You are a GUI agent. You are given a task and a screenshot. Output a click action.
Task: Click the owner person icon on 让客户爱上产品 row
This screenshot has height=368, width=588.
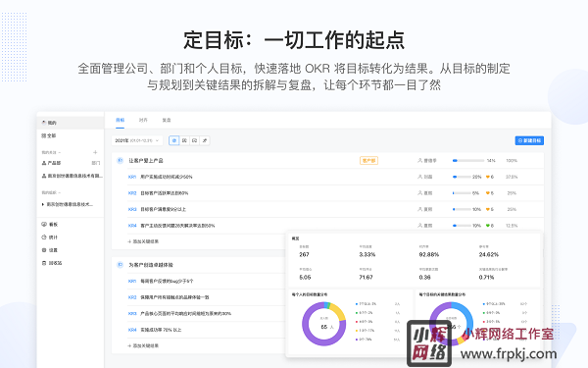coord(420,161)
